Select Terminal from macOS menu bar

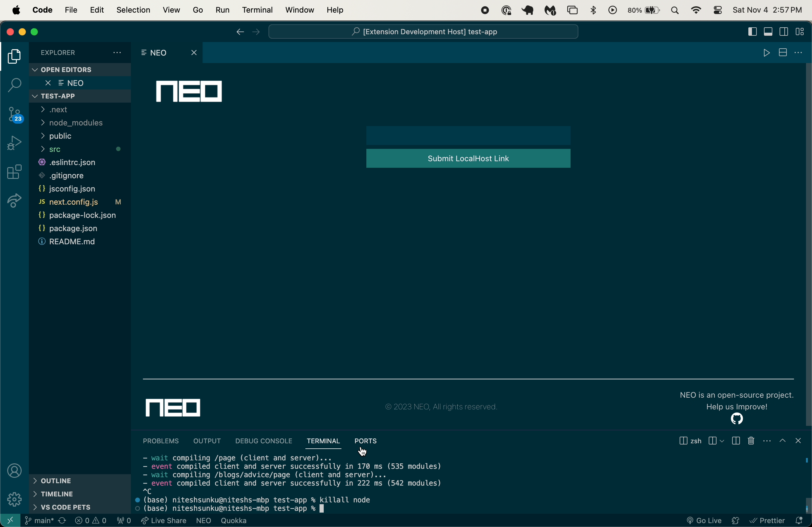pos(257,10)
